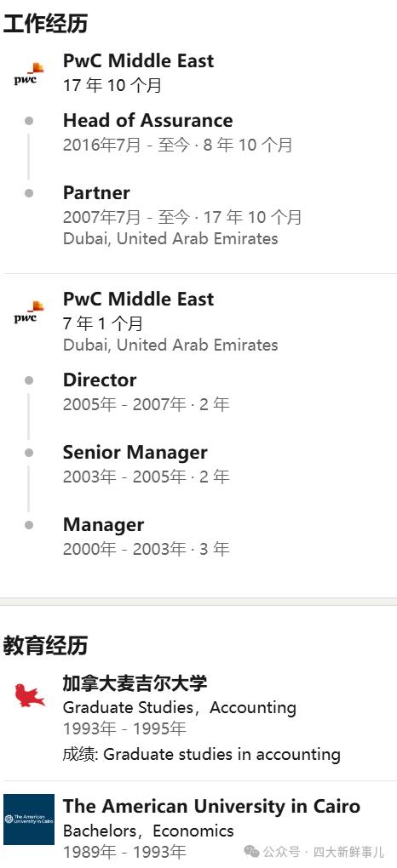Click the 工作经历 section heading
Viewport: 397px width, 868px height.
45,25
